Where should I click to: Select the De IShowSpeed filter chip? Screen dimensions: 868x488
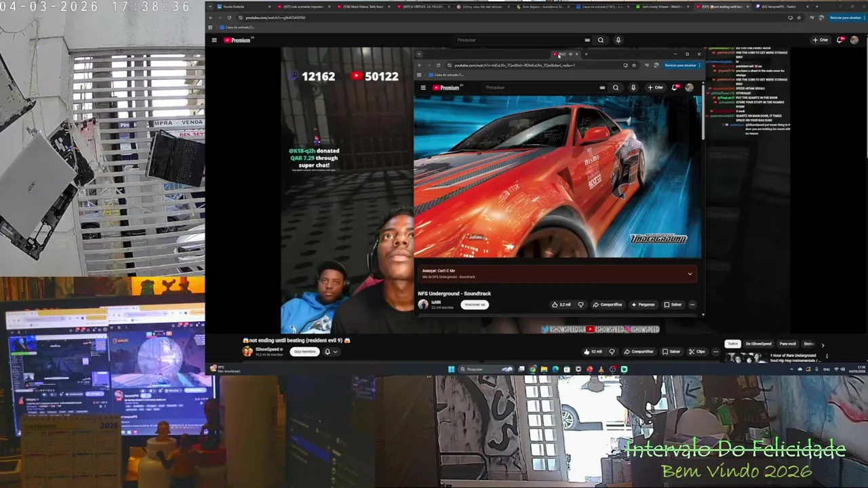click(x=758, y=344)
